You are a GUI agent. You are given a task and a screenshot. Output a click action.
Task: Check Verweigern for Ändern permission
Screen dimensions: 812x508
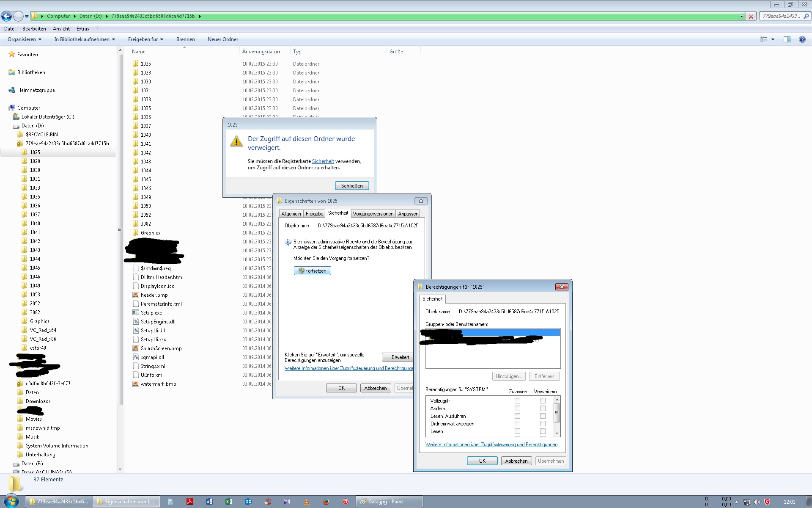point(543,409)
